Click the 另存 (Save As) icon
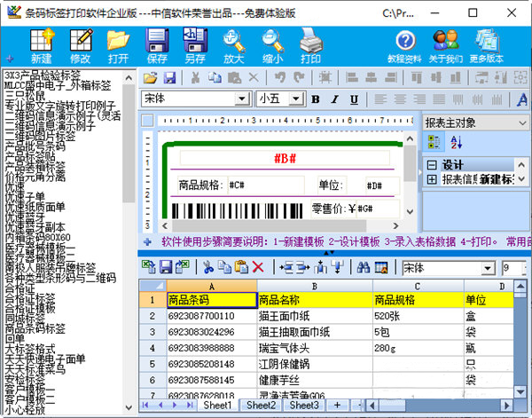The height and width of the screenshot is (418, 532). tap(195, 46)
